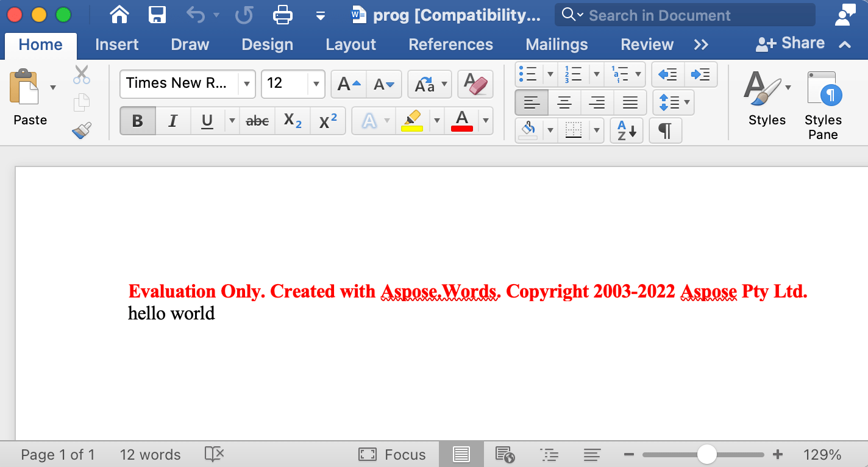Image resolution: width=868 pixels, height=467 pixels.
Task: Toggle center paragraph alignment
Action: pos(564,102)
